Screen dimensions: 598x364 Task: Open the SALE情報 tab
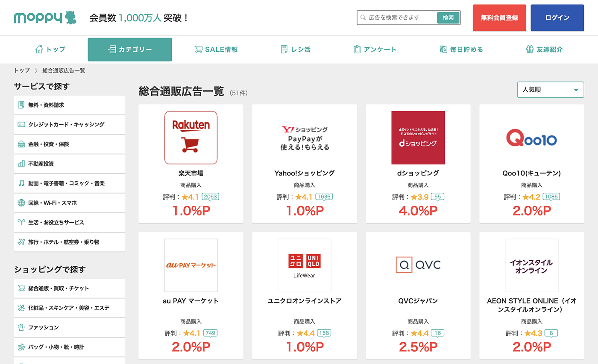click(x=216, y=50)
